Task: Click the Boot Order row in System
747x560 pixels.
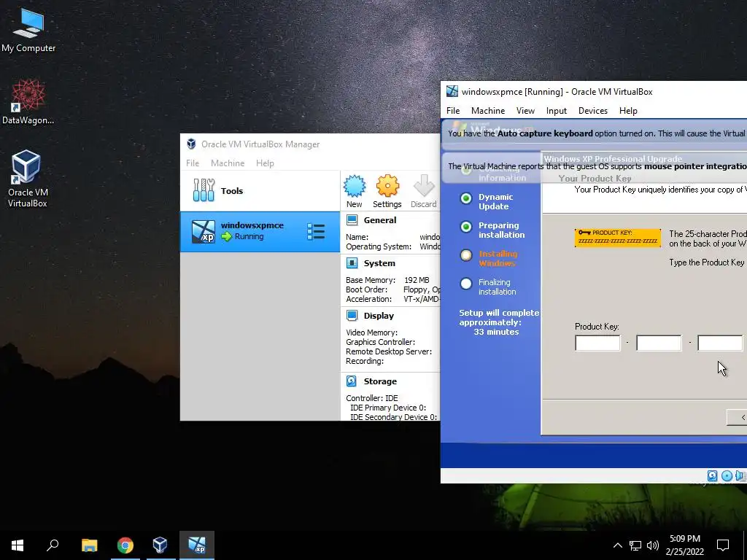Action: pyautogui.click(x=393, y=289)
